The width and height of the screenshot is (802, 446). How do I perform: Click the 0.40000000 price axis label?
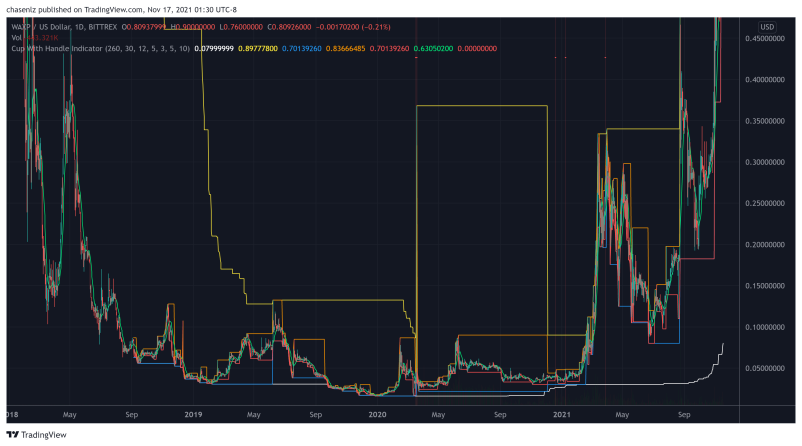click(x=765, y=79)
